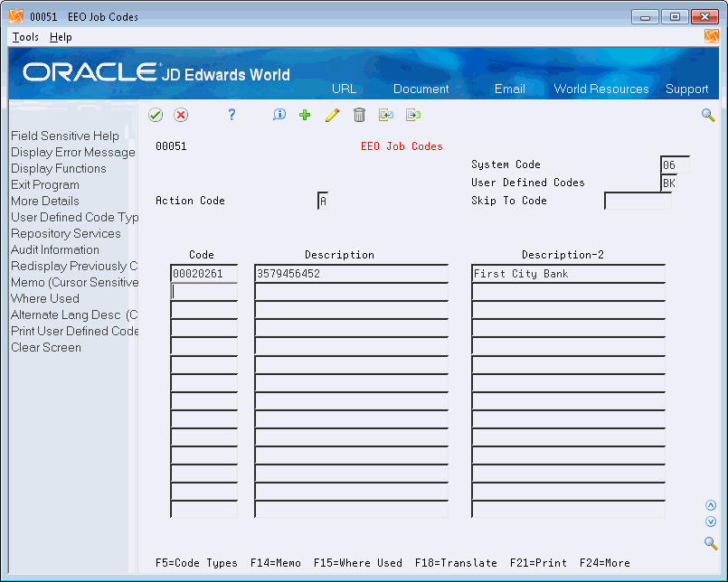This screenshot has height=582, width=728.
Task: Click the User Defined Codes field
Action: coord(668,183)
